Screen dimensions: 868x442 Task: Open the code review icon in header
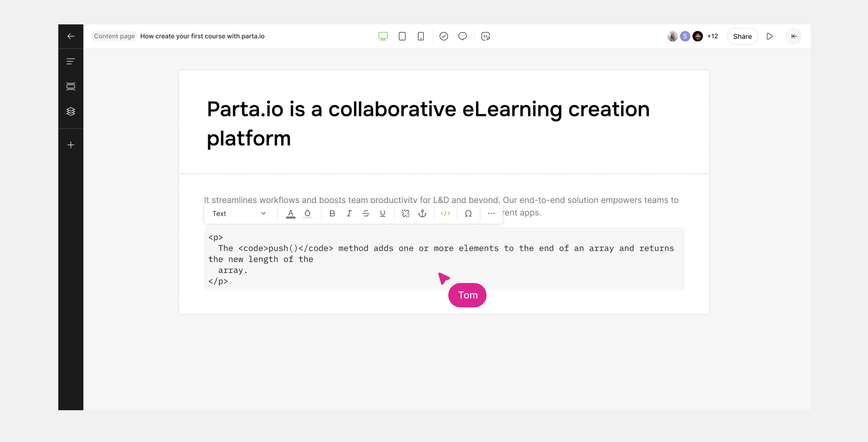[x=486, y=36]
